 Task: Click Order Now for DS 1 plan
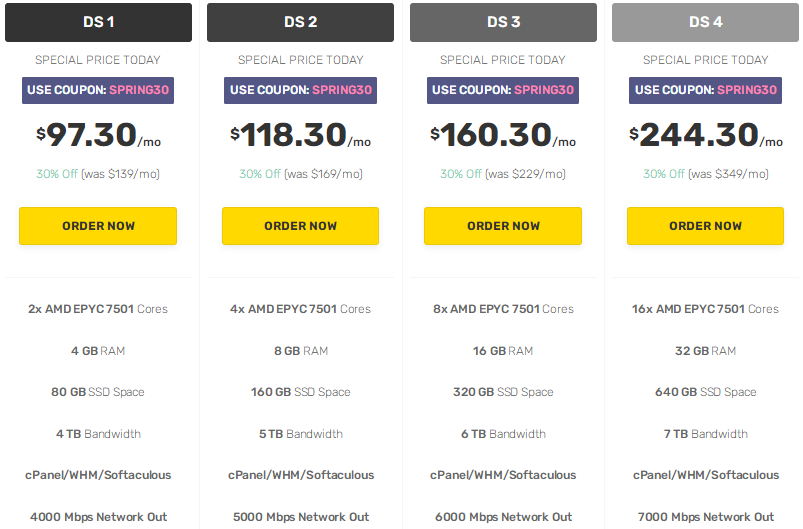click(x=98, y=226)
